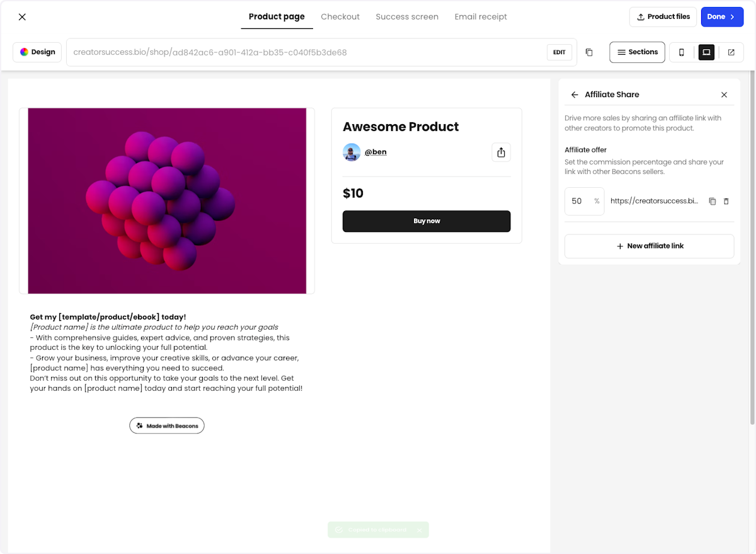Viewport: 756px width, 554px height.
Task: Click the blue Done button
Action: (722, 17)
